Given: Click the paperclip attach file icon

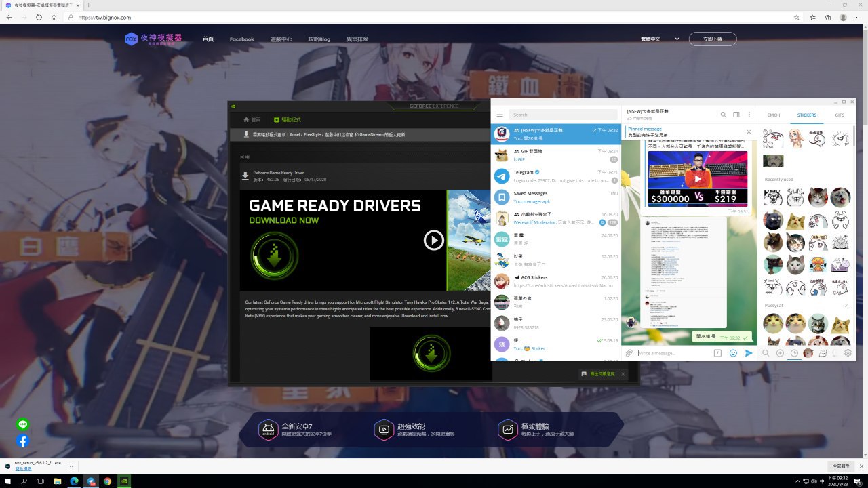Looking at the screenshot, I should pyautogui.click(x=629, y=353).
